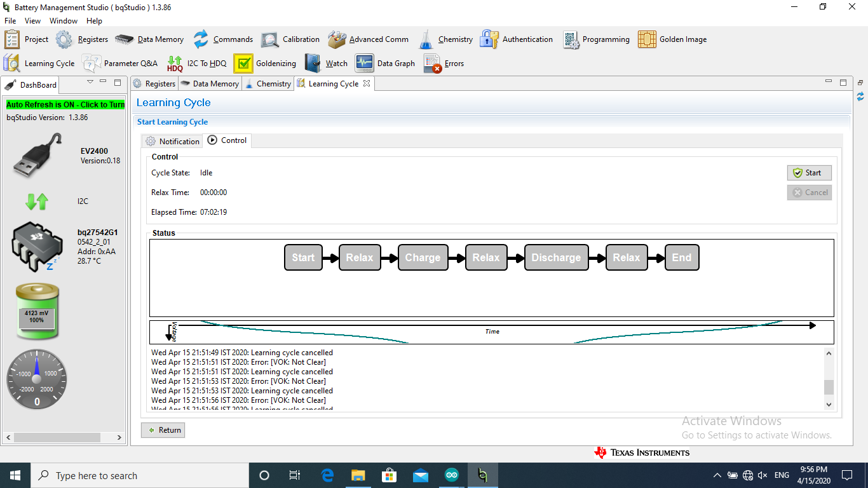Click the Return button

click(163, 430)
